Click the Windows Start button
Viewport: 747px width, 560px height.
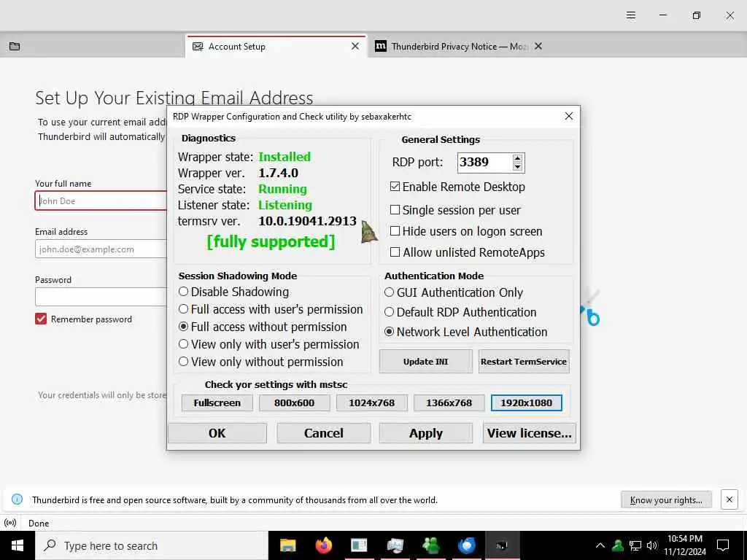[x=18, y=545]
